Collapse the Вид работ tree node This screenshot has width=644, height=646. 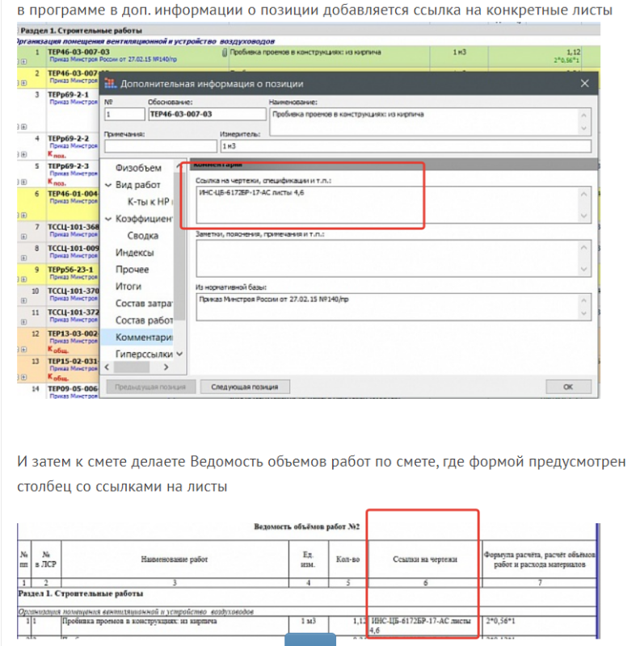(108, 185)
